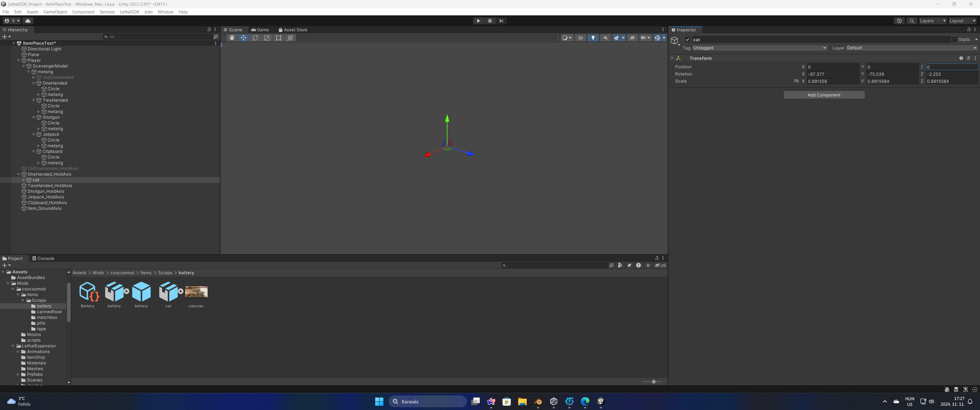Click the Unity account icon in the toolbar
The height and width of the screenshot is (410, 980).
coord(7,21)
